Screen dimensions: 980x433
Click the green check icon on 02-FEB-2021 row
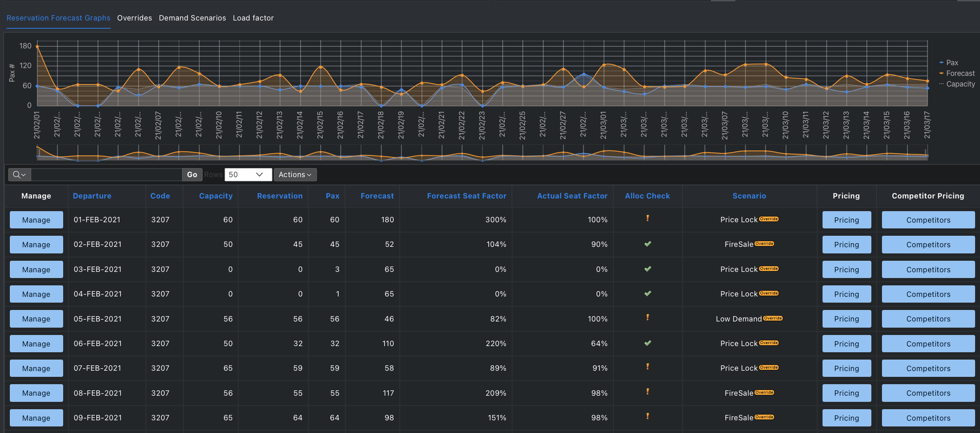click(647, 244)
